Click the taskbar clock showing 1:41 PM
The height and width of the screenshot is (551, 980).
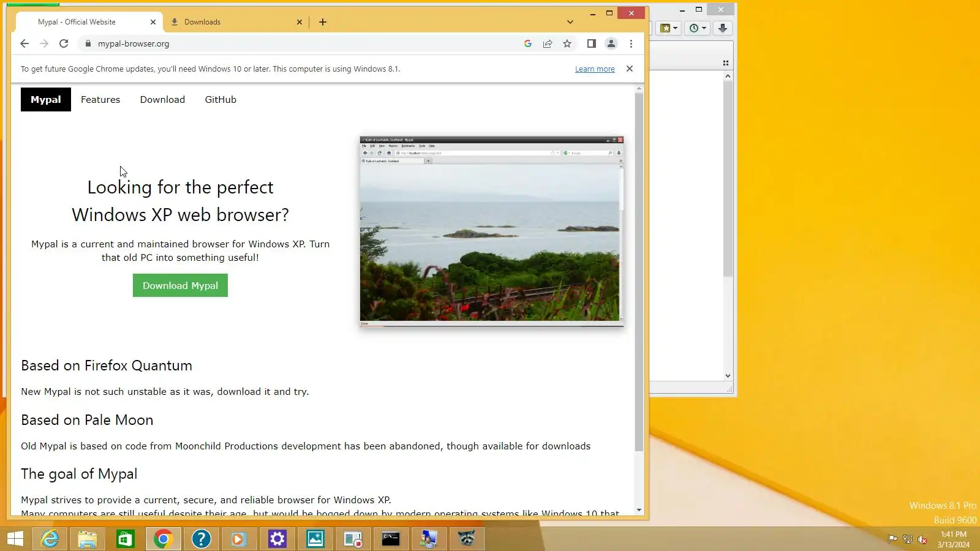954,539
